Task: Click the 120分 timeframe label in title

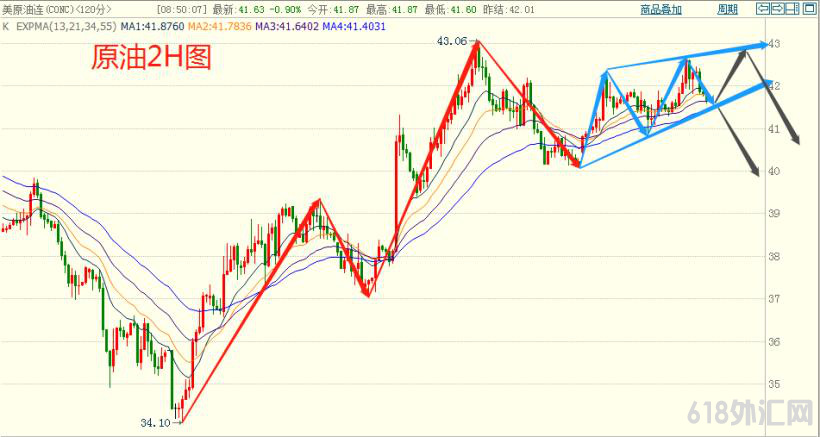Action: coord(97,9)
